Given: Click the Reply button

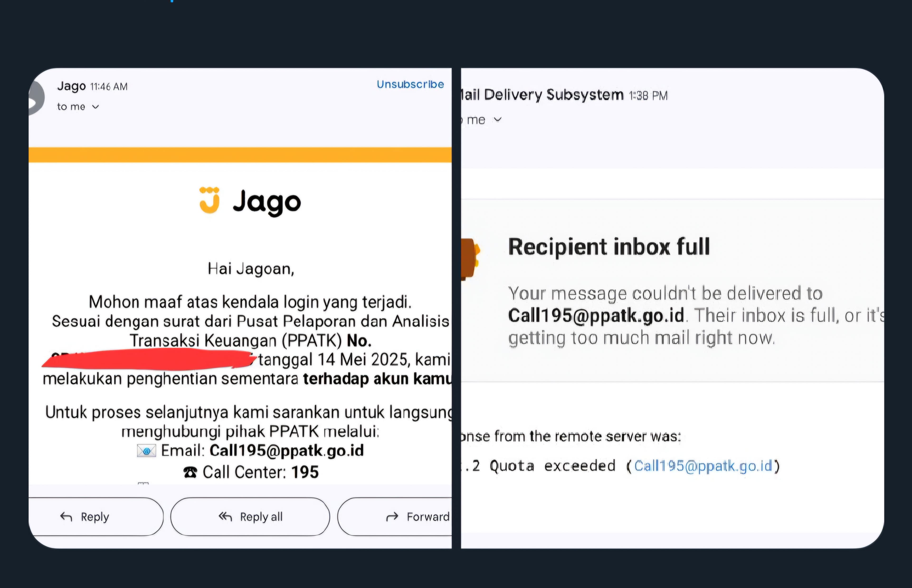Looking at the screenshot, I should [x=96, y=517].
